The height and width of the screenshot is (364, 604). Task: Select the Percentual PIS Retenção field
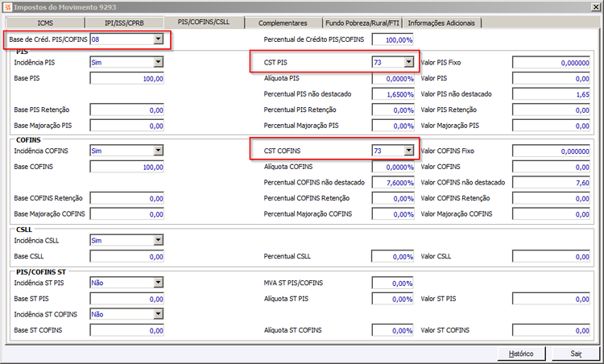393,110
